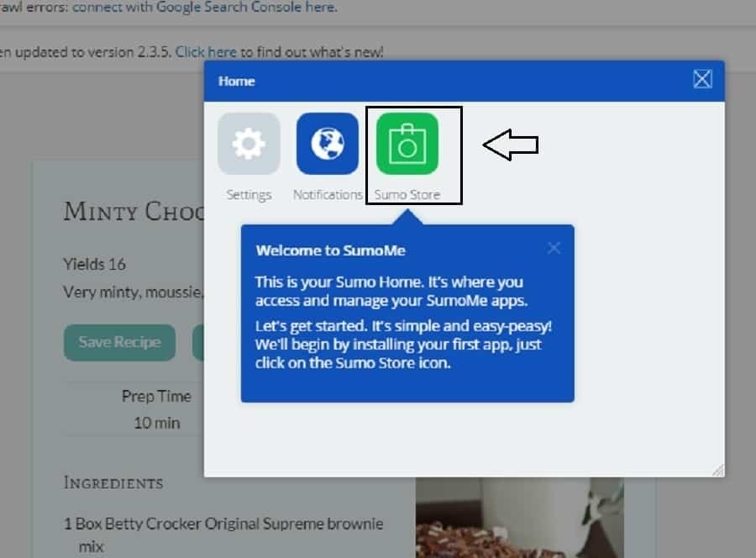
Task: Click the "Let's get started" tooltip paragraph
Action: [403, 344]
